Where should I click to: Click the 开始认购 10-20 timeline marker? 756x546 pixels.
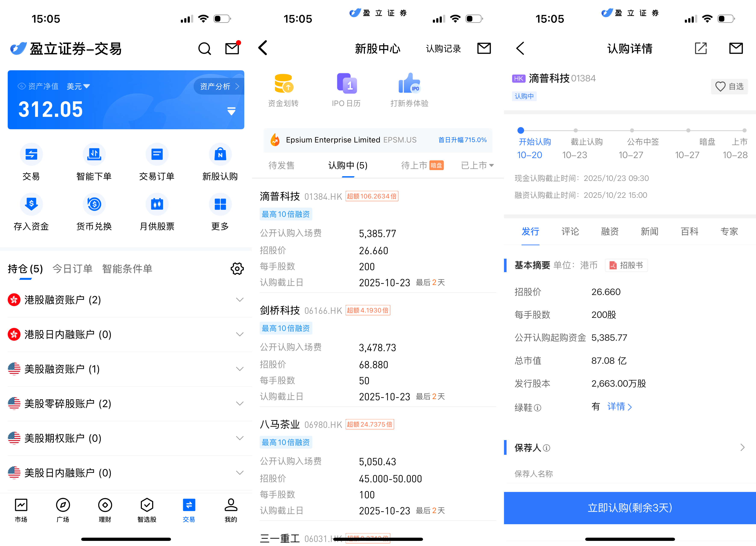coord(521,131)
